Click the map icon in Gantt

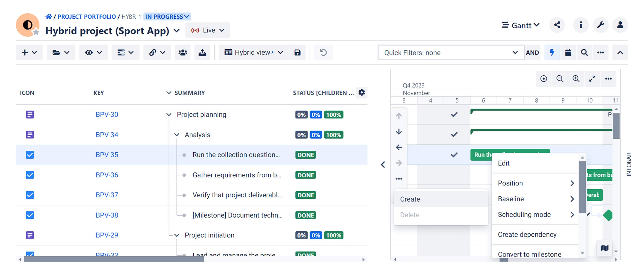pos(604,248)
